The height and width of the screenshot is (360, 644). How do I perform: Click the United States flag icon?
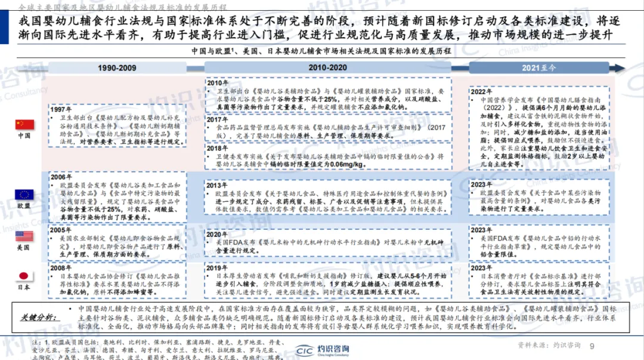[x=24, y=236]
